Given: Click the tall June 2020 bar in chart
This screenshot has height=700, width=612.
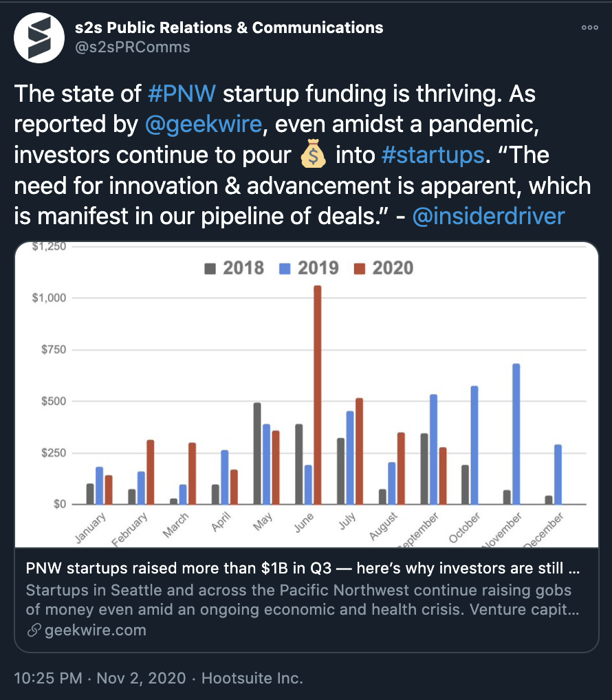Looking at the screenshot, I should tap(318, 395).
